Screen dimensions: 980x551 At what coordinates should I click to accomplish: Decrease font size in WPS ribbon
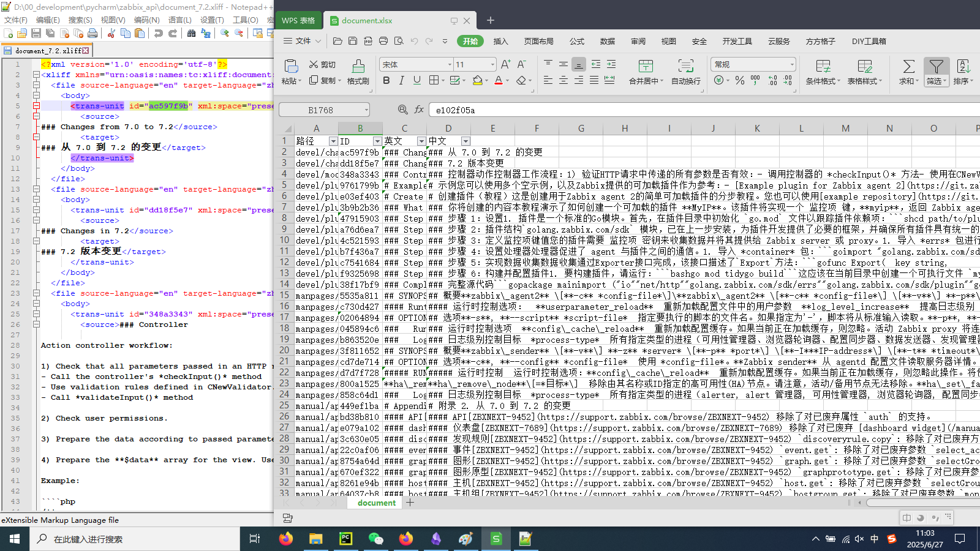pyautogui.click(x=521, y=64)
